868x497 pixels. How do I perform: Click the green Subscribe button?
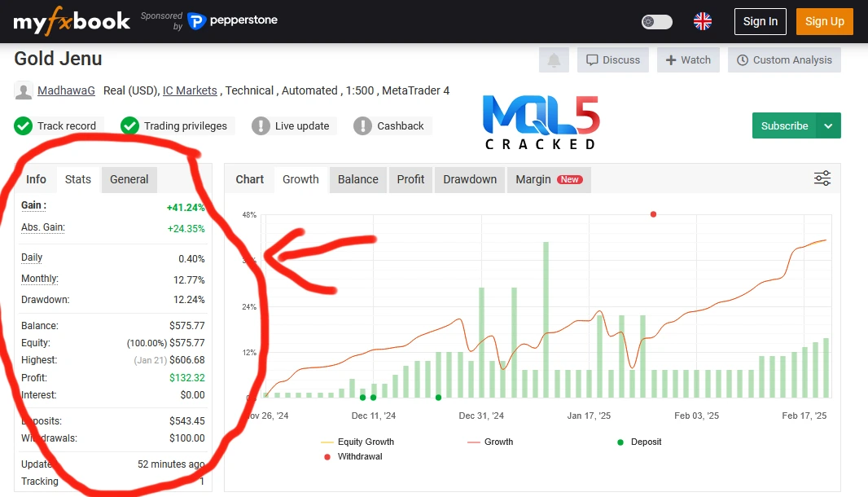[784, 125]
